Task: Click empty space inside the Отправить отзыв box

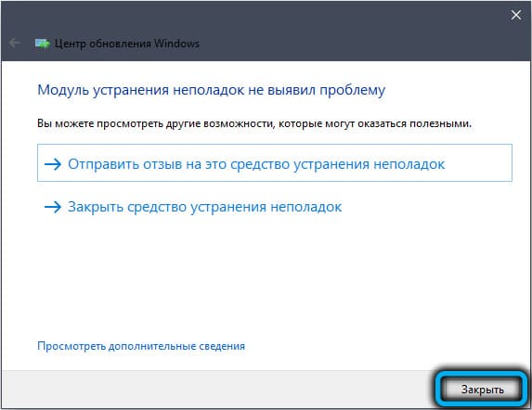Action: pos(478,163)
